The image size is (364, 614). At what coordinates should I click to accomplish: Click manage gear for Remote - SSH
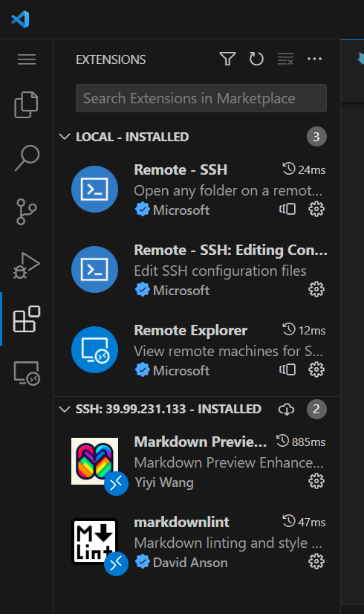pos(316,209)
